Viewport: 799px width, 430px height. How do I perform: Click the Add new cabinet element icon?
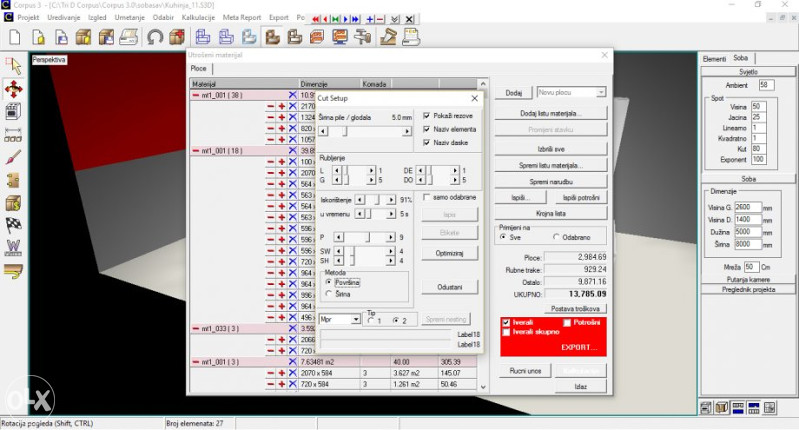tap(177, 37)
